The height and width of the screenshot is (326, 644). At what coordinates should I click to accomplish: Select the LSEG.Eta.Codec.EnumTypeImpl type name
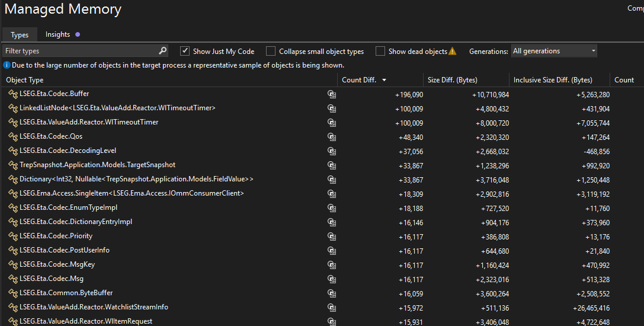point(69,207)
